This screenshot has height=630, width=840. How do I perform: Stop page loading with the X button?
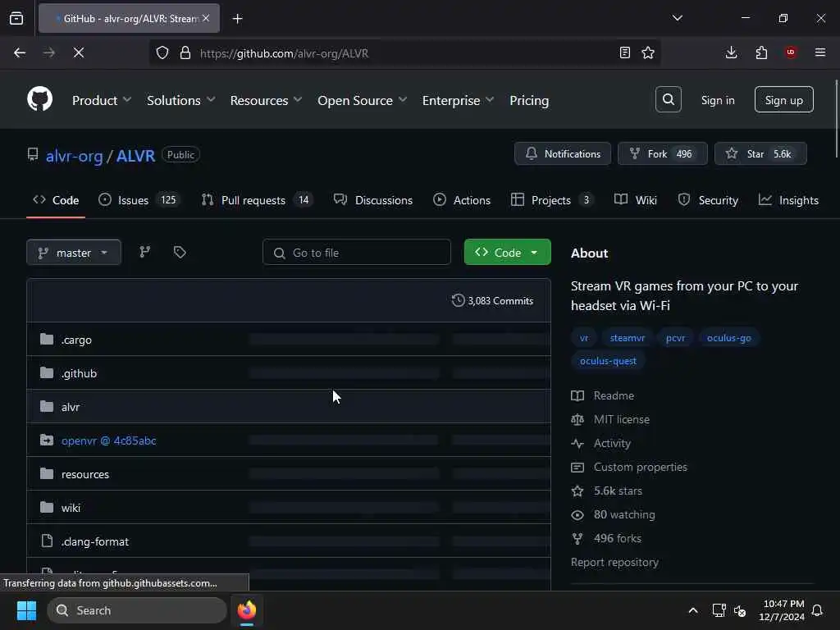78,52
